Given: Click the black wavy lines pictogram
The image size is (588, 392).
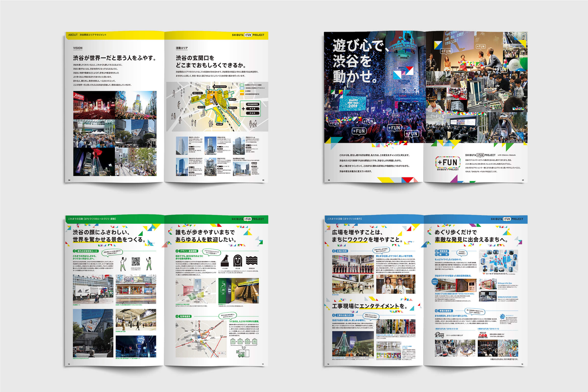Looking at the screenshot, I should [252, 260].
